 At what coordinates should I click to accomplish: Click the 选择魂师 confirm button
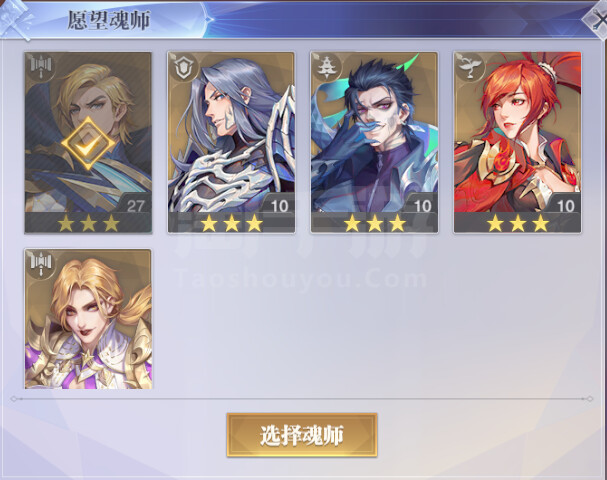pyautogui.click(x=302, y=435)
